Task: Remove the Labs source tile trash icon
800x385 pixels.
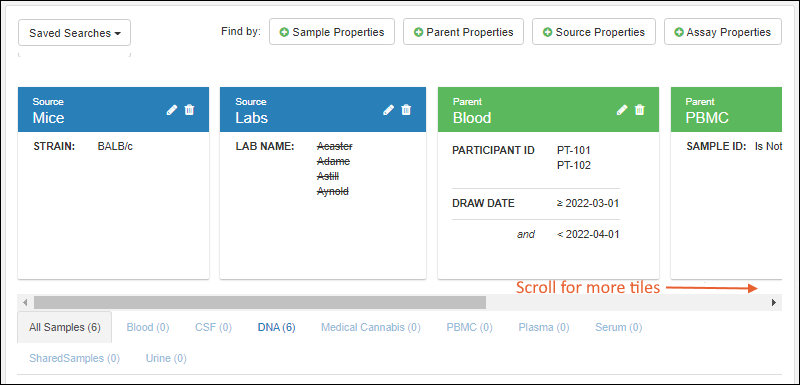Action: click(406, 110)
